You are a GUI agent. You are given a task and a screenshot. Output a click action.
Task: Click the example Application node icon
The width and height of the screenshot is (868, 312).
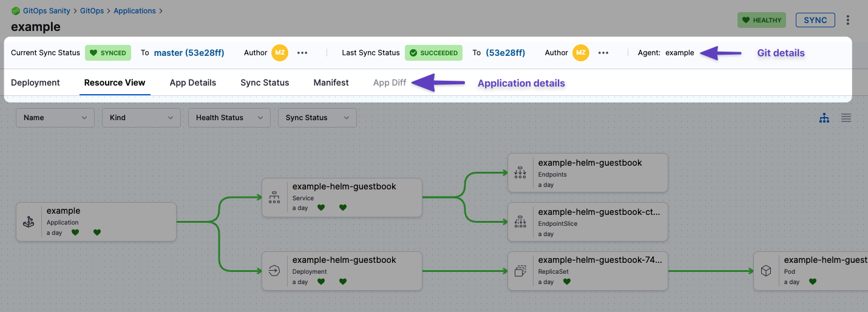29,222
